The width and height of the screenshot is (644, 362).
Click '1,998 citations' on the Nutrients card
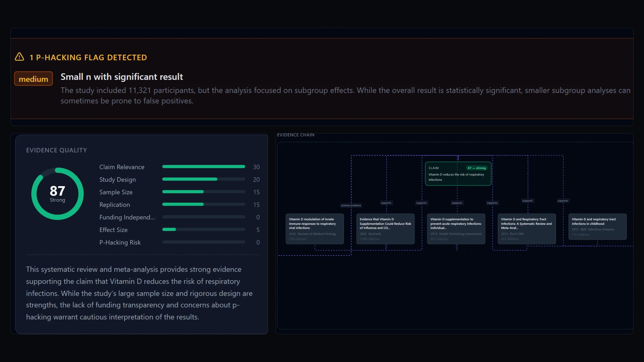(369, 239)
